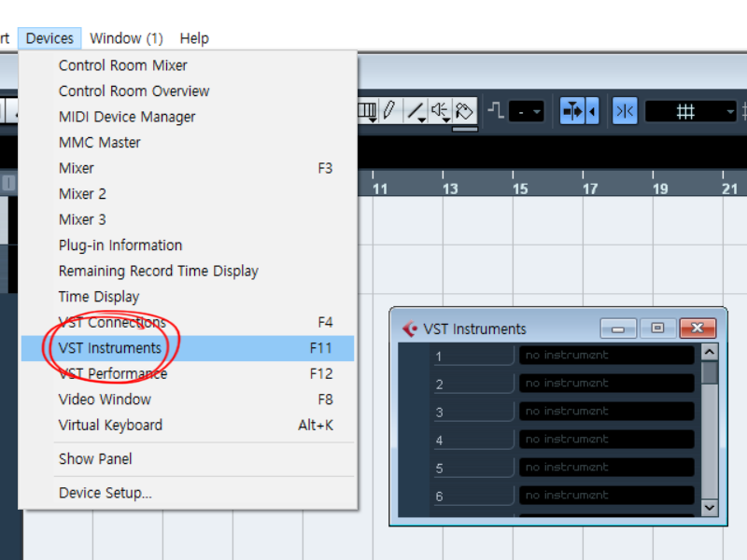
Task: Click scroll down arrow in VST Instruments window
Action: (710, 508)
